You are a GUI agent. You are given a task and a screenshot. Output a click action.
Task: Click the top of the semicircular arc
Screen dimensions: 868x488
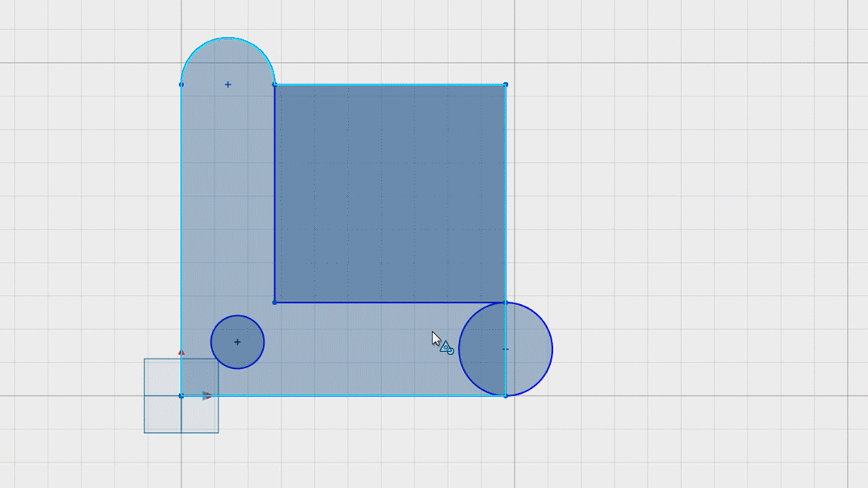point(228,38)
